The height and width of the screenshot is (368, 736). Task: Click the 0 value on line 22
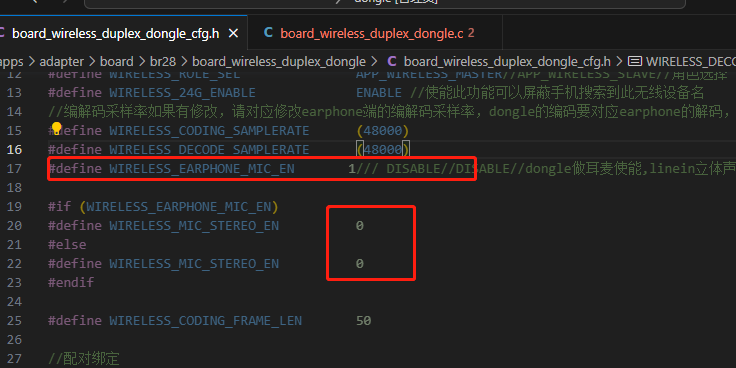point(360,264)
